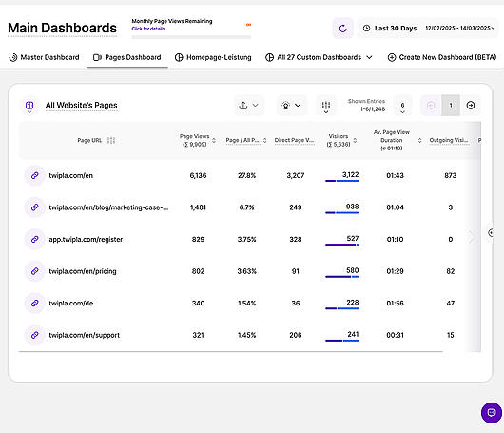Click the Outgoing Visi... column header
The image size is (504, 433).
click(x=449, y=140)
